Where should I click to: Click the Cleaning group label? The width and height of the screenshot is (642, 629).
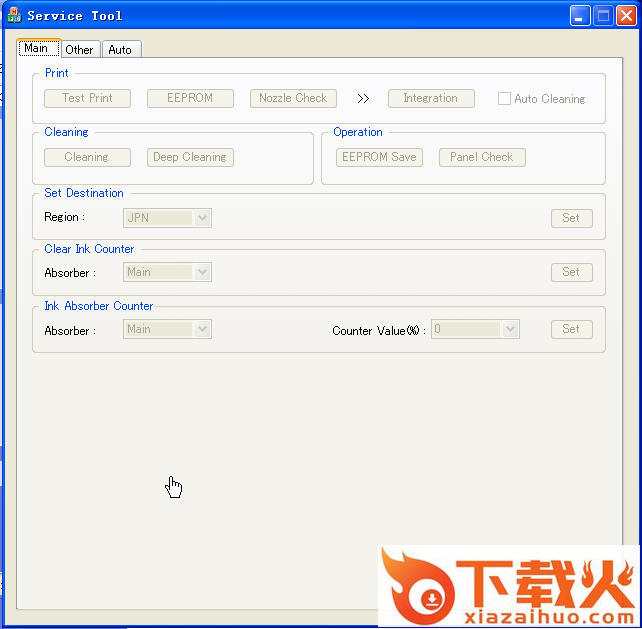tap(66, 132)
